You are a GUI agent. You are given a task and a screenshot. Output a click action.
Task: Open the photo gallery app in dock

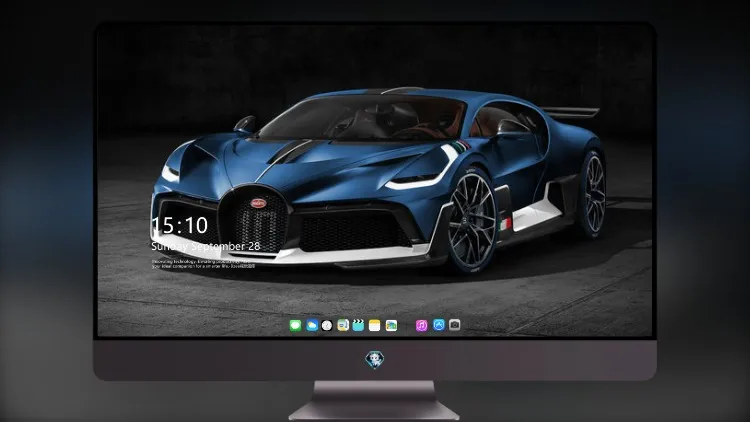click(391, 325)
